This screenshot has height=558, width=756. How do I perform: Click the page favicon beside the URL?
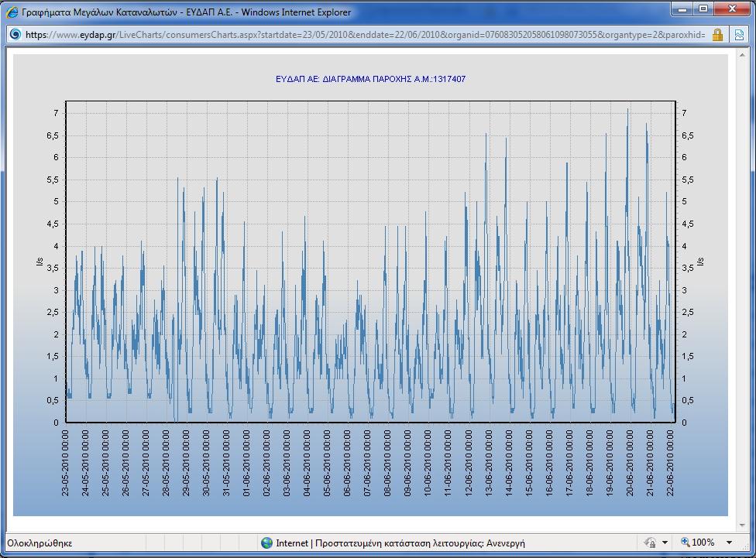[x=15, y=34]
